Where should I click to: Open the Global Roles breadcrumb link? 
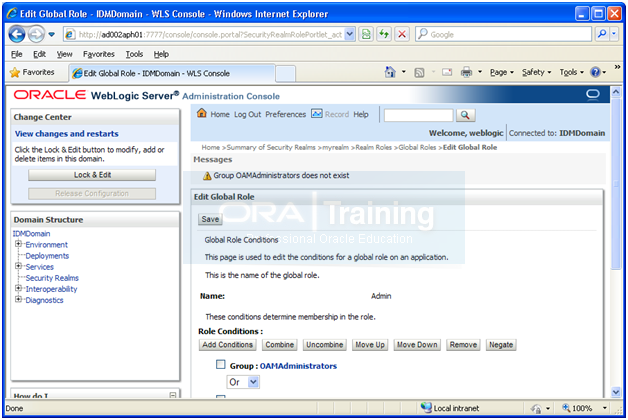[x=417, y=147]
